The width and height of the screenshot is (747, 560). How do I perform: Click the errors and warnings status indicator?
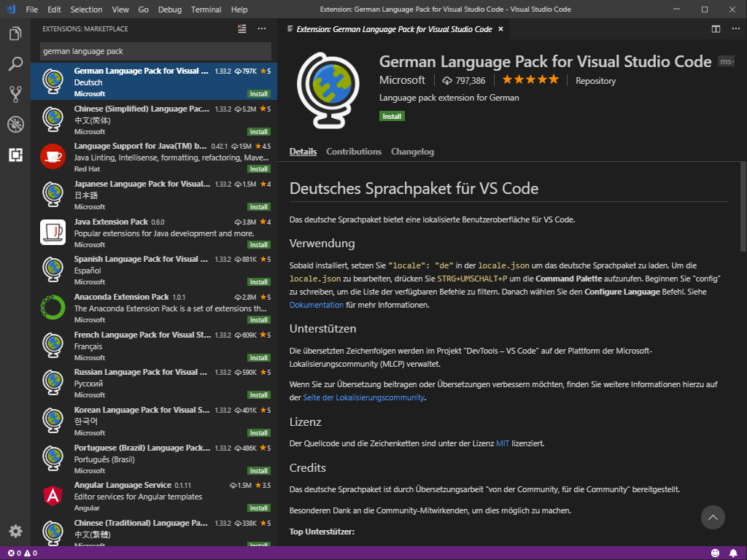coord(23,553)
